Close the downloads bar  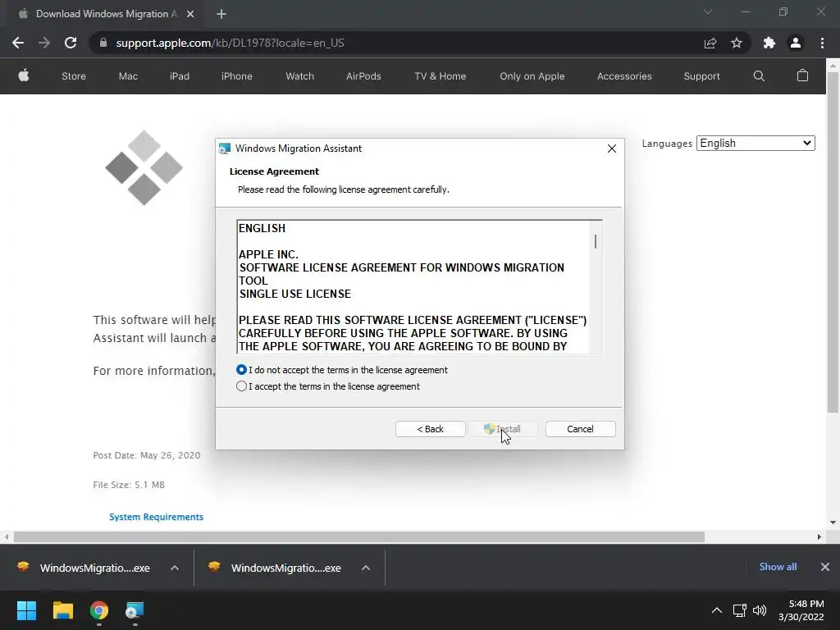825,567
